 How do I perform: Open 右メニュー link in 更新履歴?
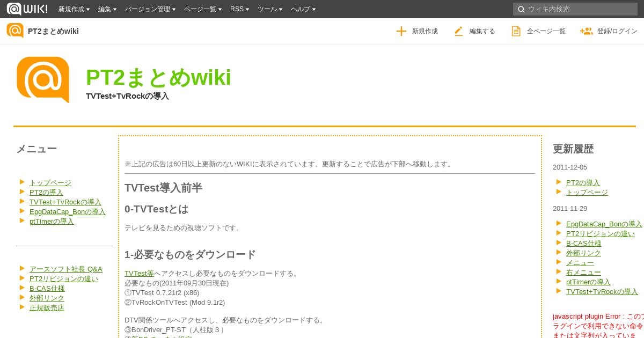[x=583, y=272]
